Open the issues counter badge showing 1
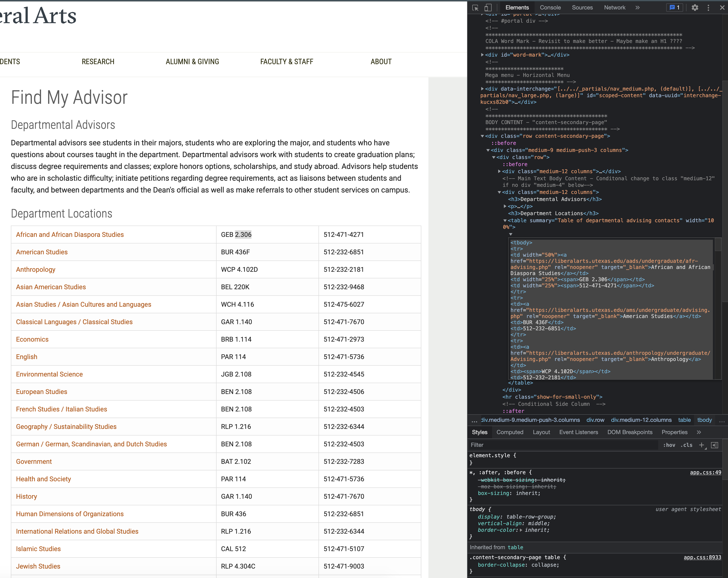 tap(674, 7)
